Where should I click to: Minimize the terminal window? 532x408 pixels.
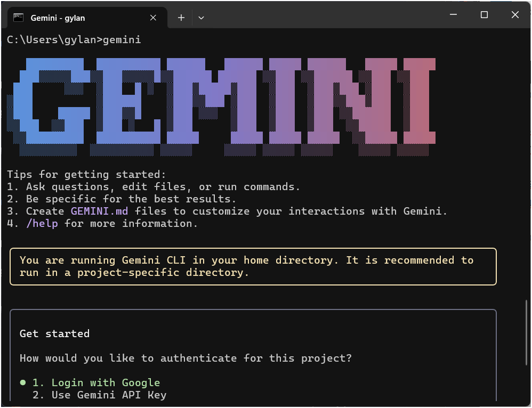point(453,15)
